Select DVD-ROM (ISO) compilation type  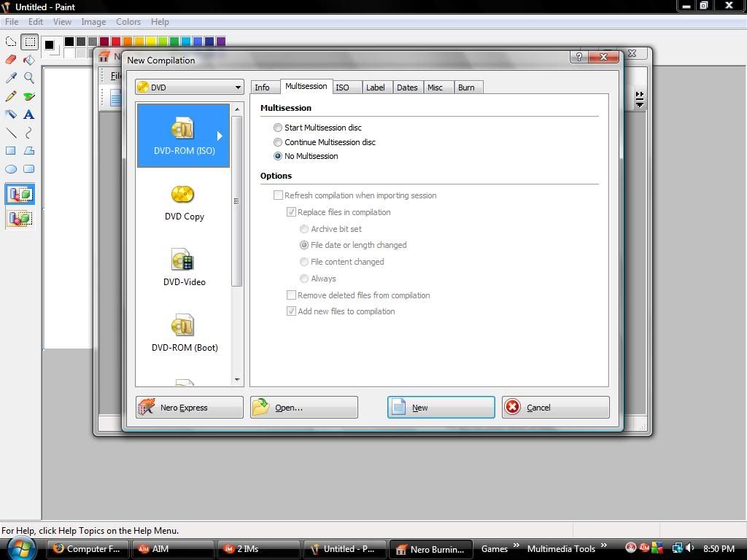point(184,136)
